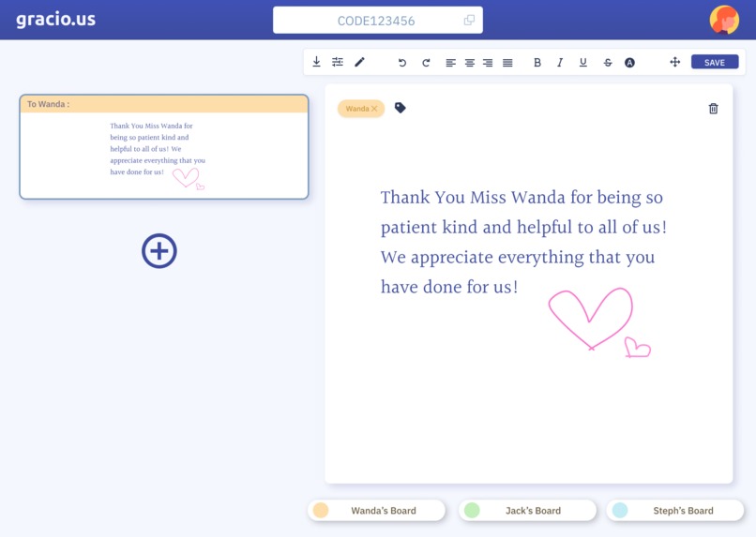Viewport: 756px width, 537px height.
Task: Open the text color picker icon
Action: point(629,63)
